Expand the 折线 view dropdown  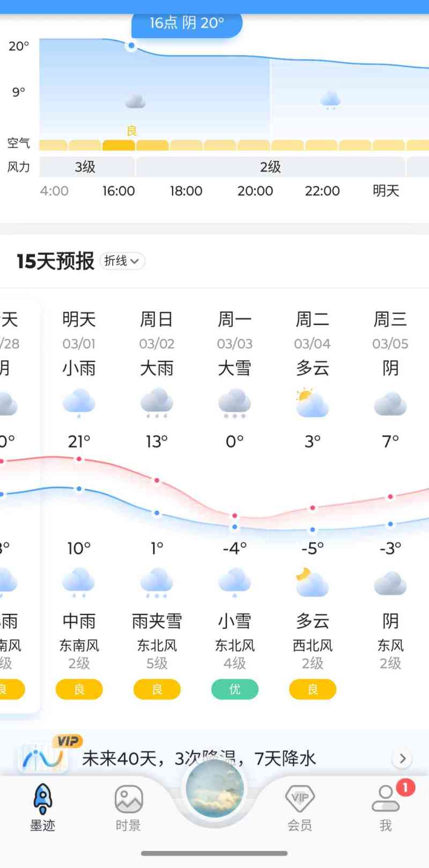click(123, 261)
